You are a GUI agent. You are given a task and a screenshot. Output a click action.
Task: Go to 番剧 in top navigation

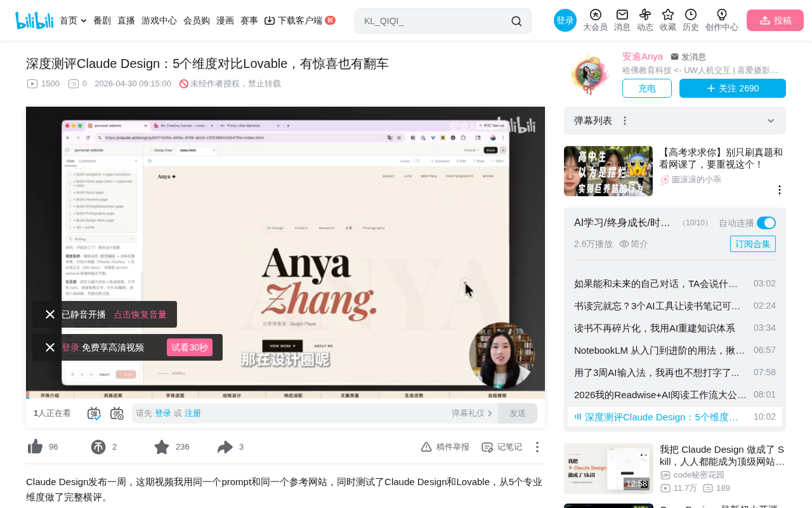[102, 20]
